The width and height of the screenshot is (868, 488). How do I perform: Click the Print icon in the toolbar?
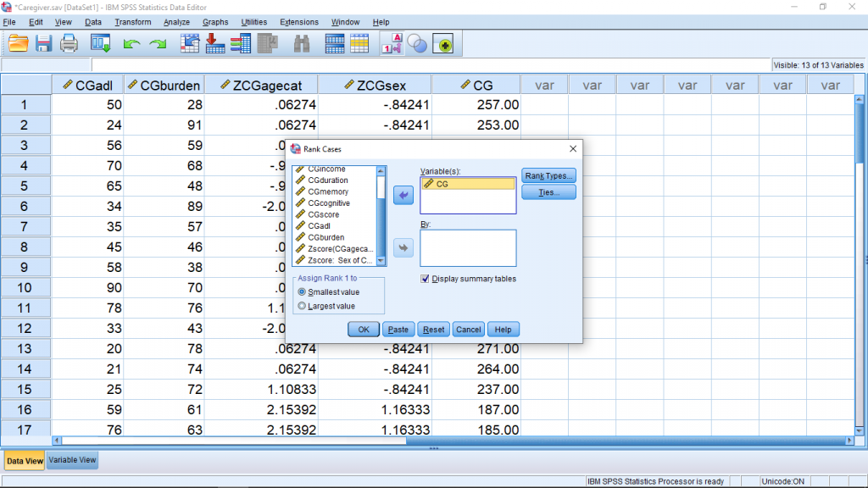(x=69, y=44)
